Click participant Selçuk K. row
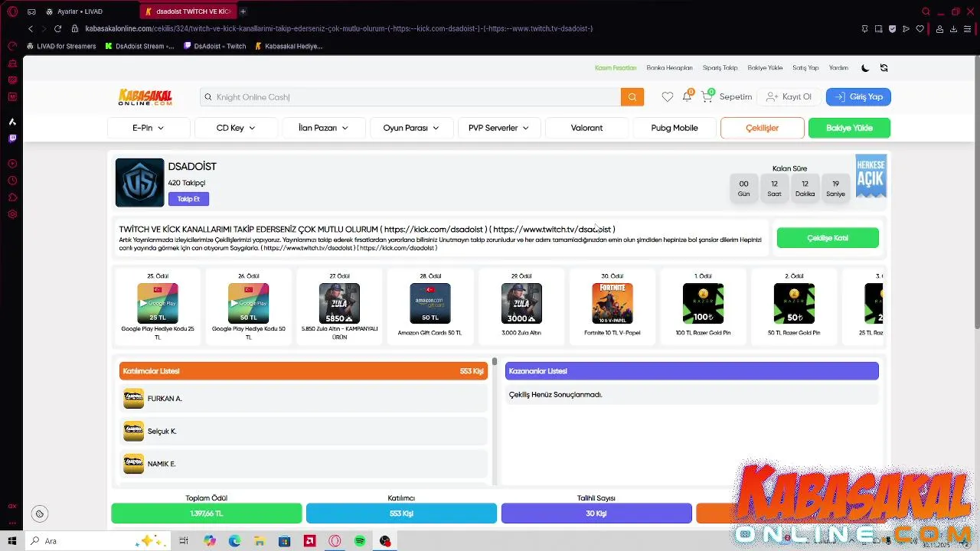This screenshot has width=980, height=551. click(x=303, y=432)
